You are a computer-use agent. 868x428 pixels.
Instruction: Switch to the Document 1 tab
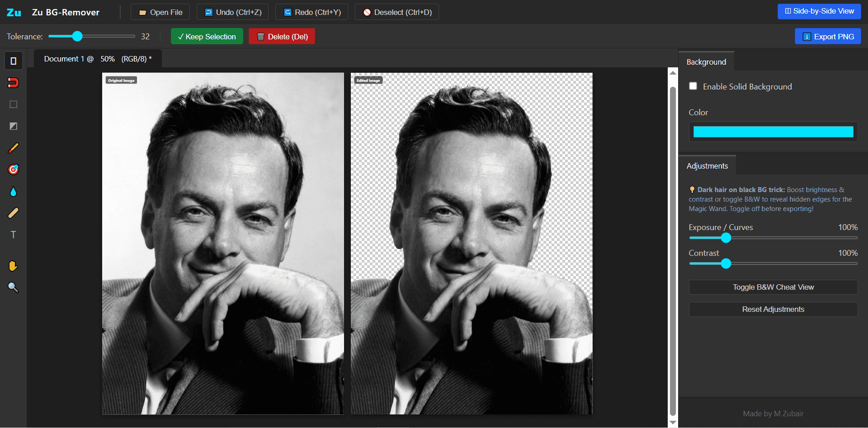coord(98,59)
